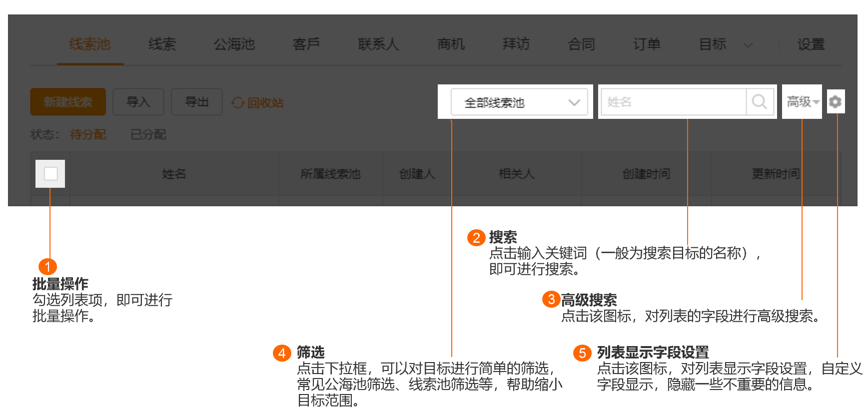This screenshot has height=408, width=868.
Task: Open the 拜访 tab
Action: click(516, 44)
